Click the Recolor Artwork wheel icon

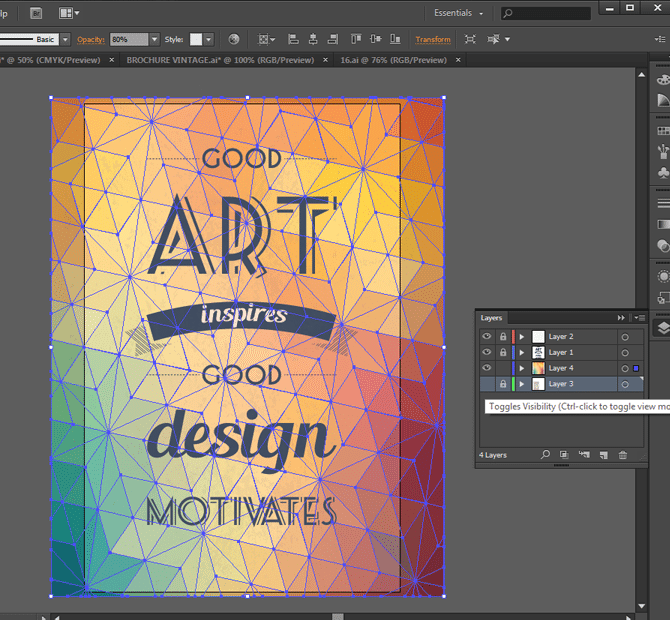pos(233,39)
